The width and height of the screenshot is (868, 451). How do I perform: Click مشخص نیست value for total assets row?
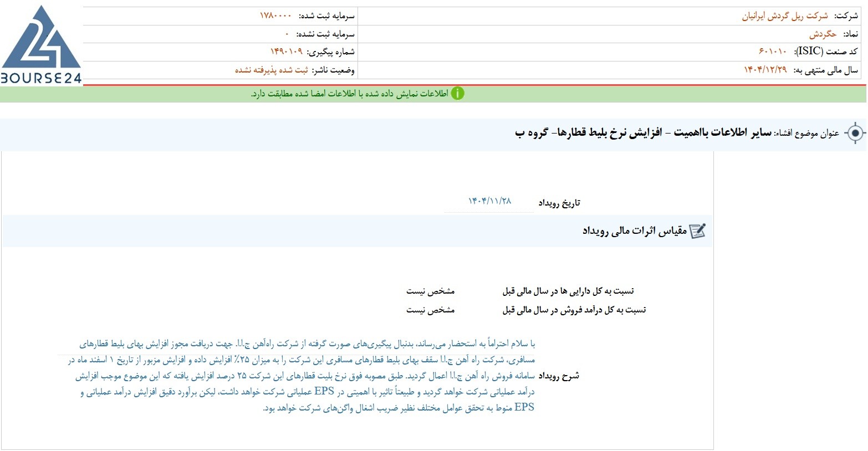point(430,291)
